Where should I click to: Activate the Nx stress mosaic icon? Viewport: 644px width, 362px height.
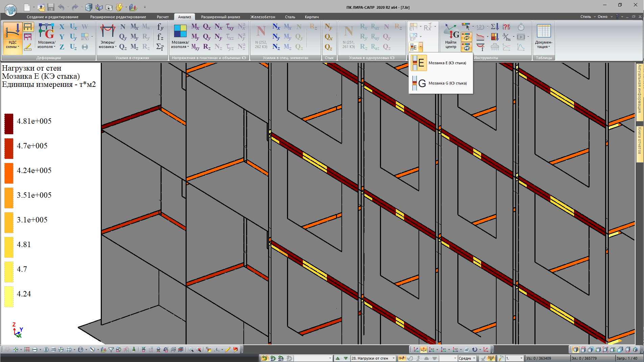pos(218,26)
